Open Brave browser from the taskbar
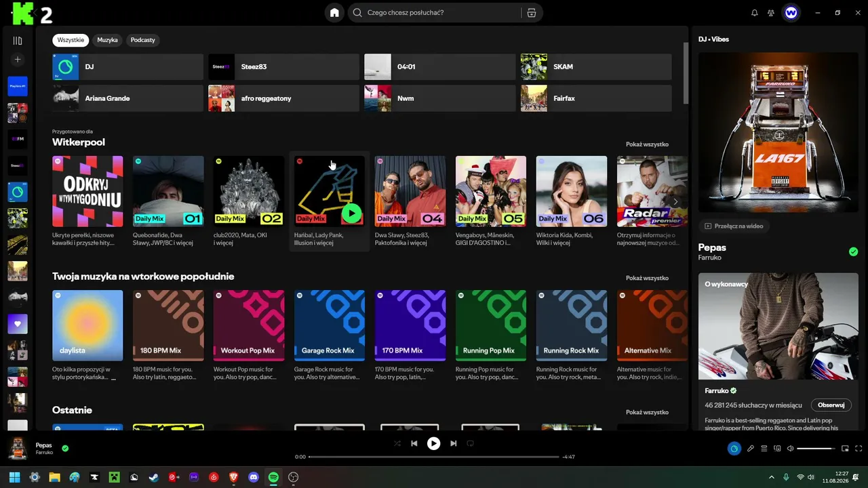868x488 pixels. click(234, 477)
